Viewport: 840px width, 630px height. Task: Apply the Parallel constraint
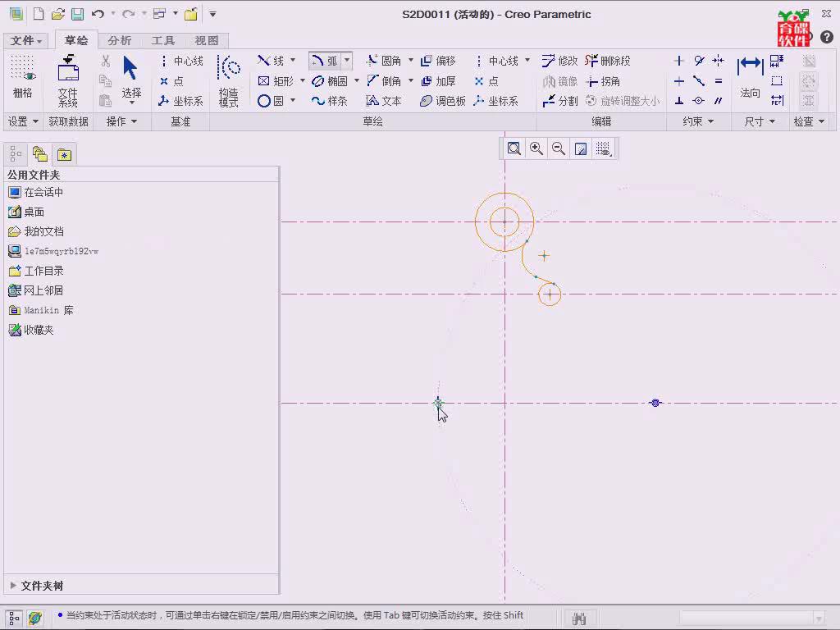pos(719,101)
